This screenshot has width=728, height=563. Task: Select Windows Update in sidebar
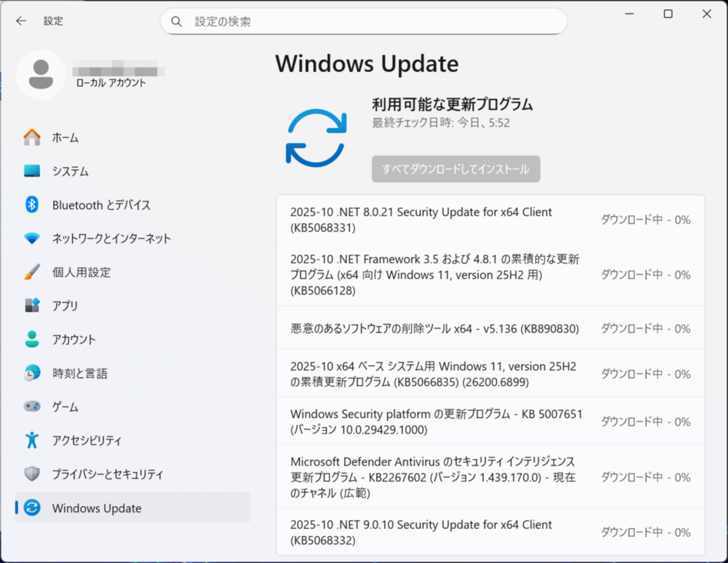pyautogui.click(x=133, y=508)
